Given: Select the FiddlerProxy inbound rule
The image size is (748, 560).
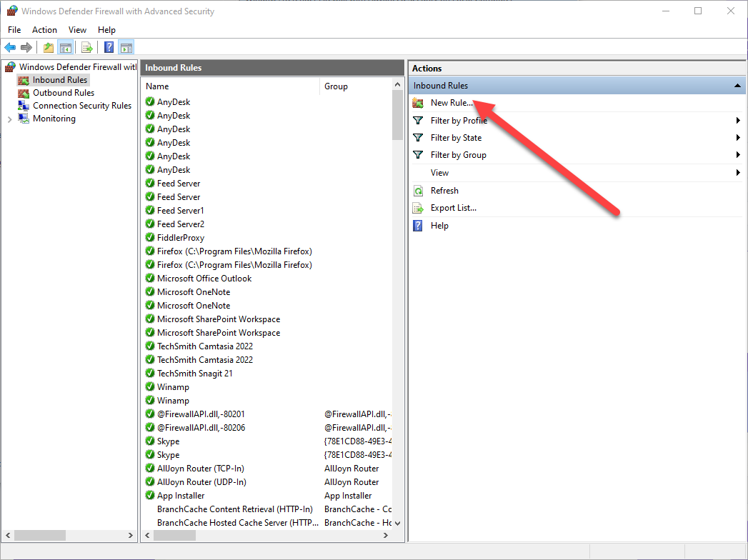Looking at the screenshot, I should (x=180, y=238).
